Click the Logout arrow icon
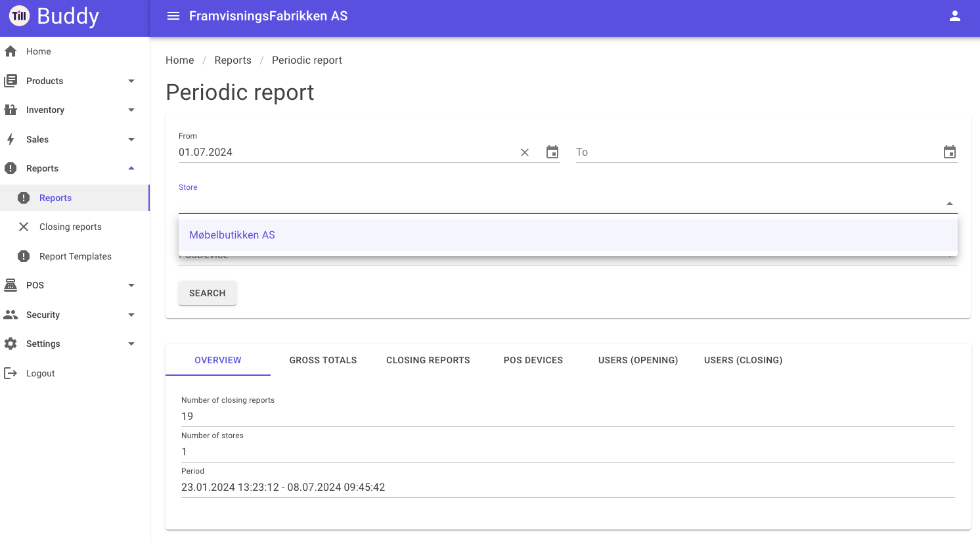The image size is (980, 542). pos(11,373)
